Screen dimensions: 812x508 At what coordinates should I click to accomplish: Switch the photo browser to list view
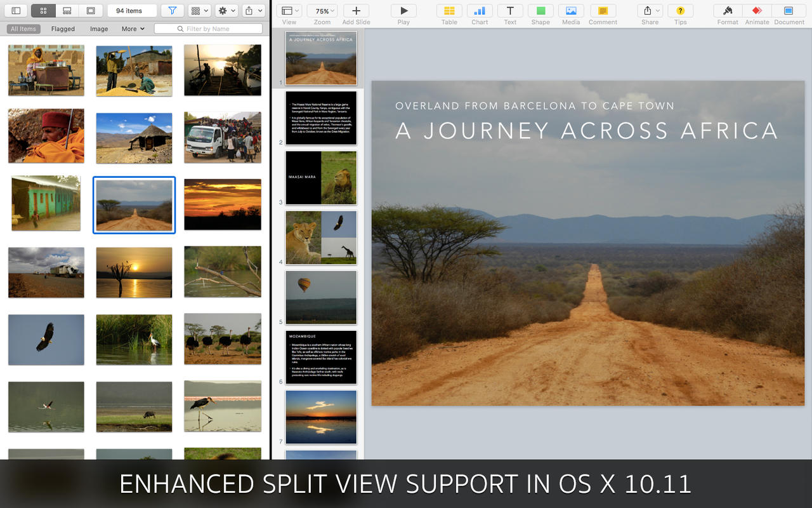click(67, 10)
